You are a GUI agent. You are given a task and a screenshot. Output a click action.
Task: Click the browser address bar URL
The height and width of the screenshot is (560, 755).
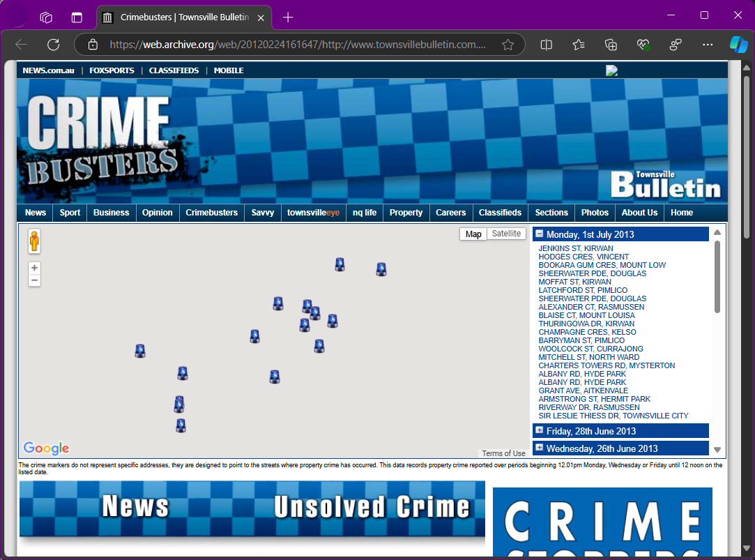(298, 45)
